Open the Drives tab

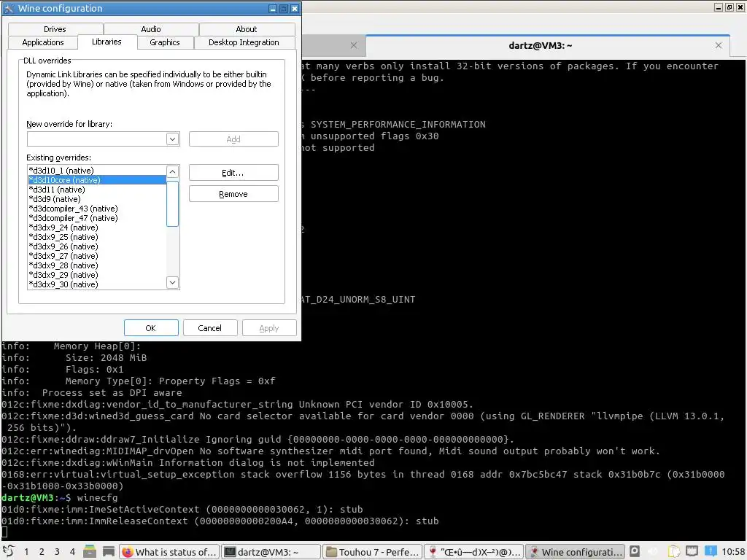[55, 29]
